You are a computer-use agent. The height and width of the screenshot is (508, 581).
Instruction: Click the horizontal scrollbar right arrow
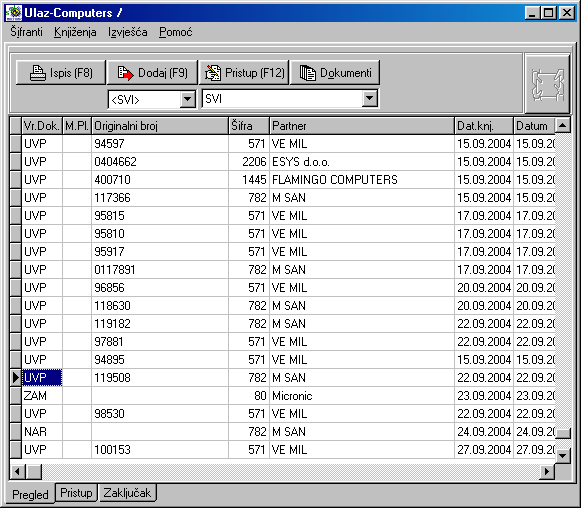547,472
